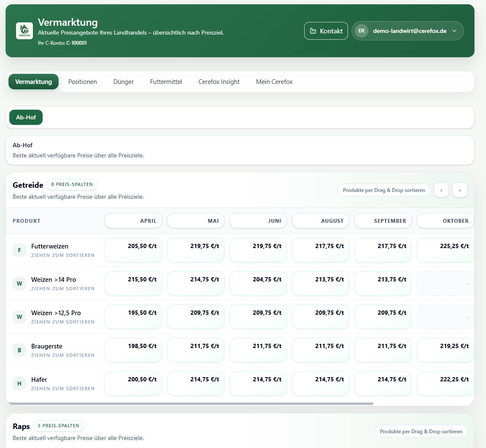
Task: Click the Weizen >14 Pro W icon
Action: click(19, 283)
